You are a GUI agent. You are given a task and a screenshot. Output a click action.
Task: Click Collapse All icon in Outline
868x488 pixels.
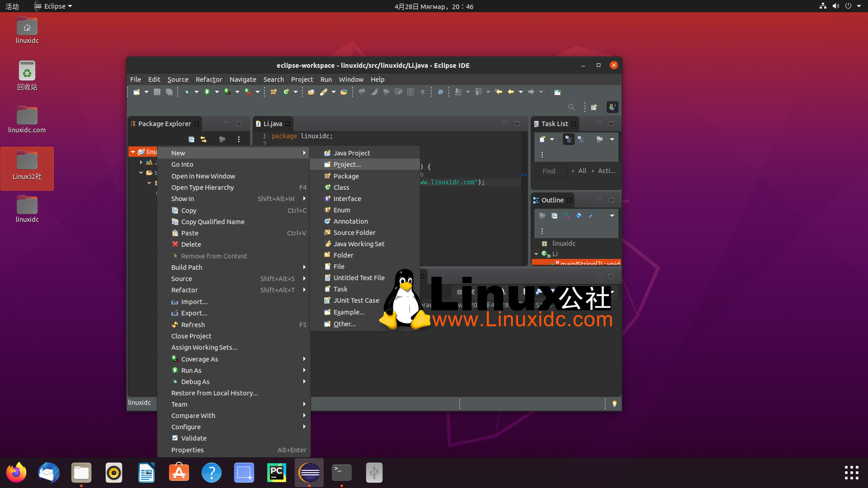pos(554,216)
